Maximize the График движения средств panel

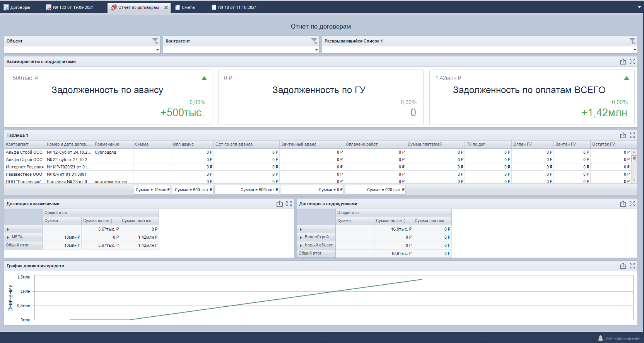click(632, 266)
